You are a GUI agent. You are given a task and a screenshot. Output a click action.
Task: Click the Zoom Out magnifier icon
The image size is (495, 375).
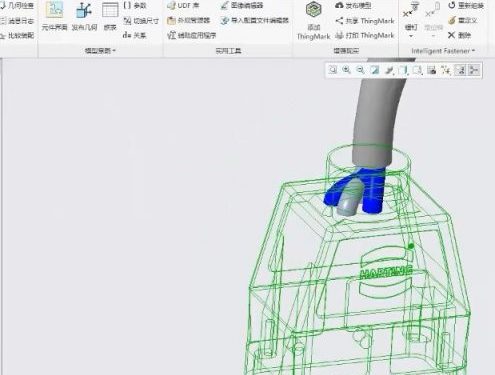point(360,70)
